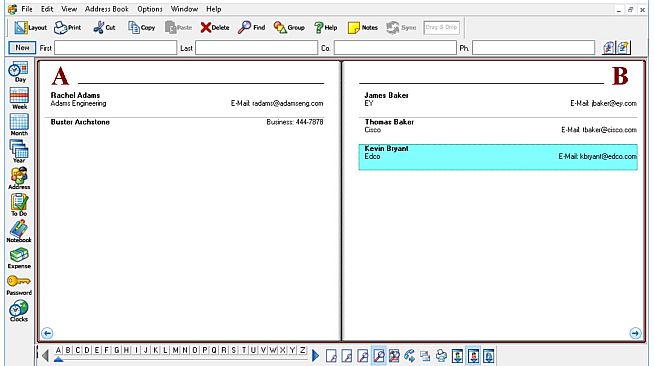
Task: Jump to letter B tab
Action: click(x=68, y=350)
